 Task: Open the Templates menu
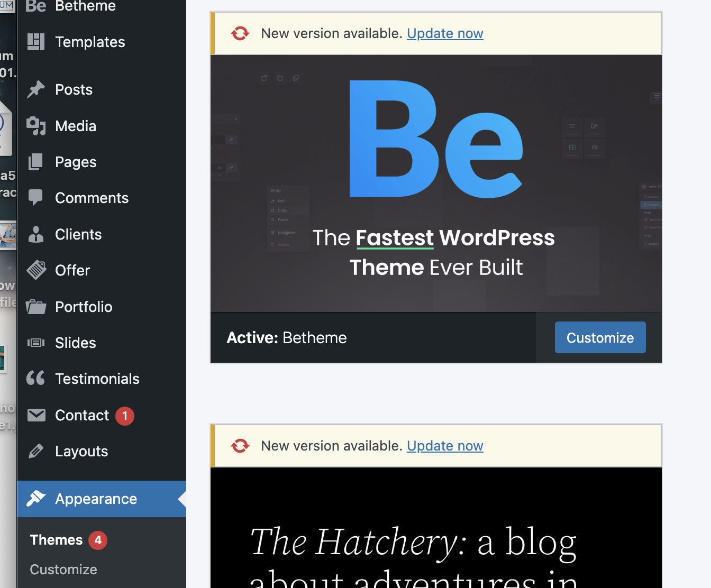pyautogui.click(x=102, y=42)
